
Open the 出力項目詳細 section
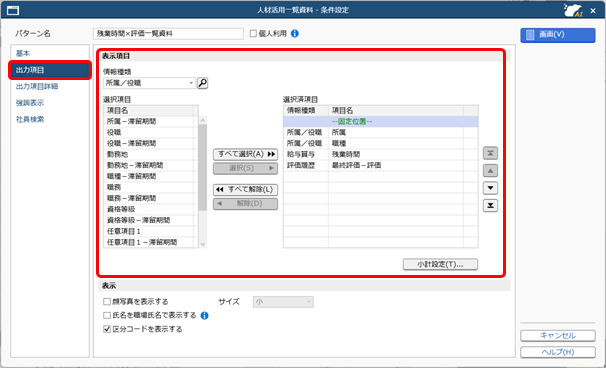pyautogui.click(x=50, y=87)
